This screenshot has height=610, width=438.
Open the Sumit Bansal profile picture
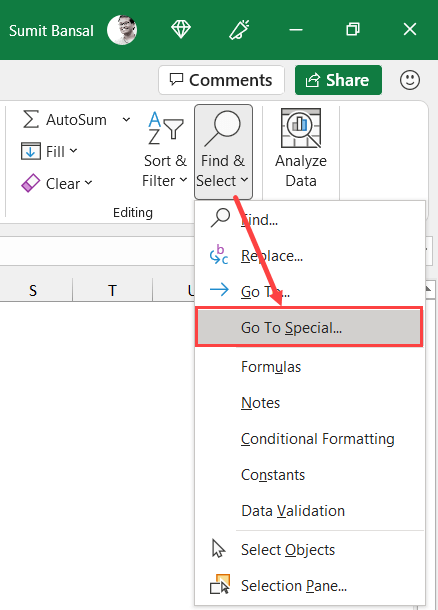click(x=122, y=30)
